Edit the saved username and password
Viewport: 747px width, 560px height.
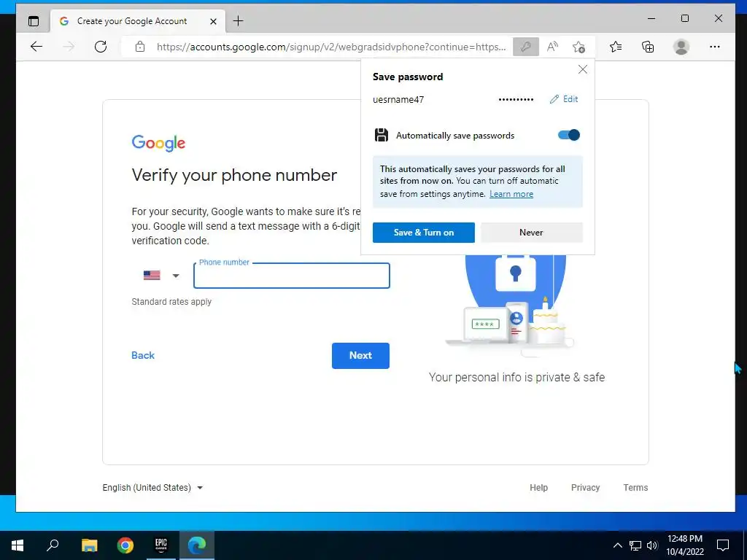tap(564, 99)
